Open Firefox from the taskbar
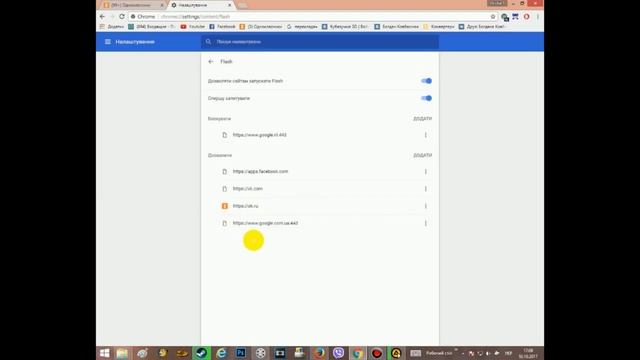This screenshot has width=640, height=360. coord(319,353)
